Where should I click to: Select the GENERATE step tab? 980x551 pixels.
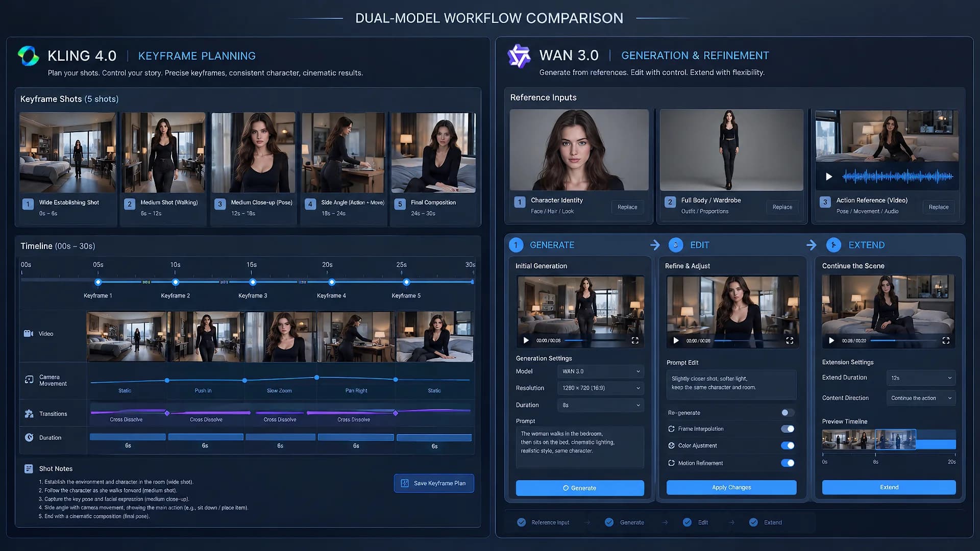tap(552, 245)
